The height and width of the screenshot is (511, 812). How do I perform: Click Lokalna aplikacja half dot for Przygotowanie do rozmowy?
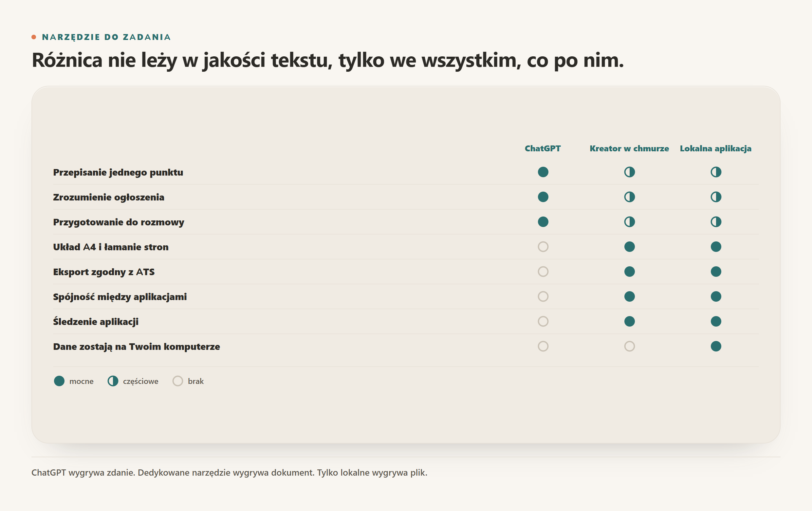point(715,222)
